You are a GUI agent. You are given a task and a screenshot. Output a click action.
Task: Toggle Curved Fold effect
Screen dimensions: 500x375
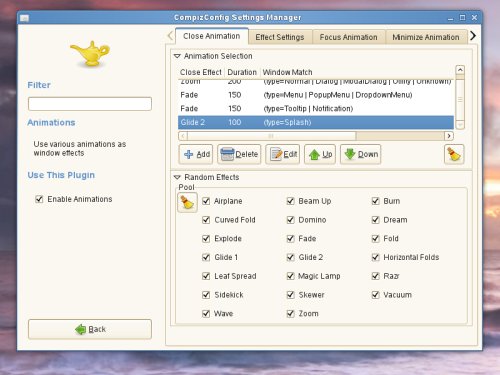206,220
